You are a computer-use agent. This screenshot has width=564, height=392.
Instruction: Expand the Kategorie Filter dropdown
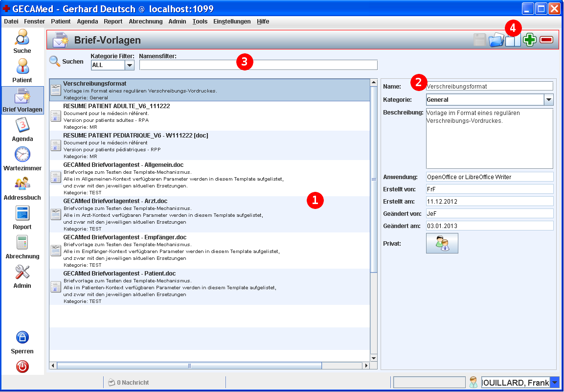[x=129, y=65]
